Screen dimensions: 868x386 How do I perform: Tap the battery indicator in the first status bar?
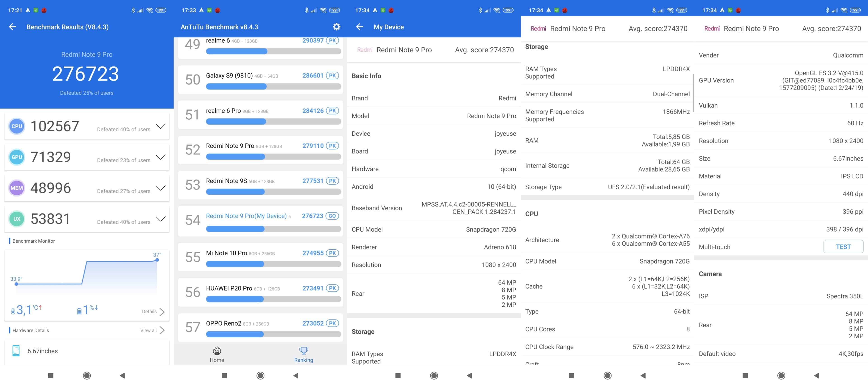point(161,10)
